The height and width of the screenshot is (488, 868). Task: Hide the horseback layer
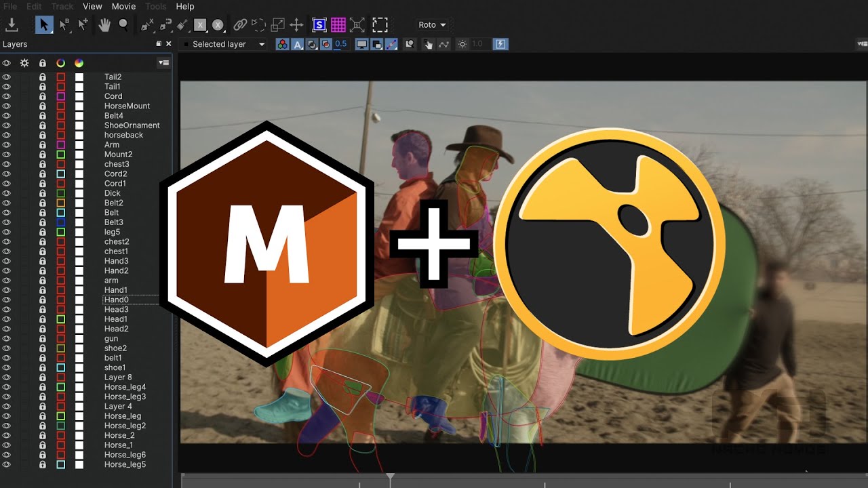(x=7, y=136)
